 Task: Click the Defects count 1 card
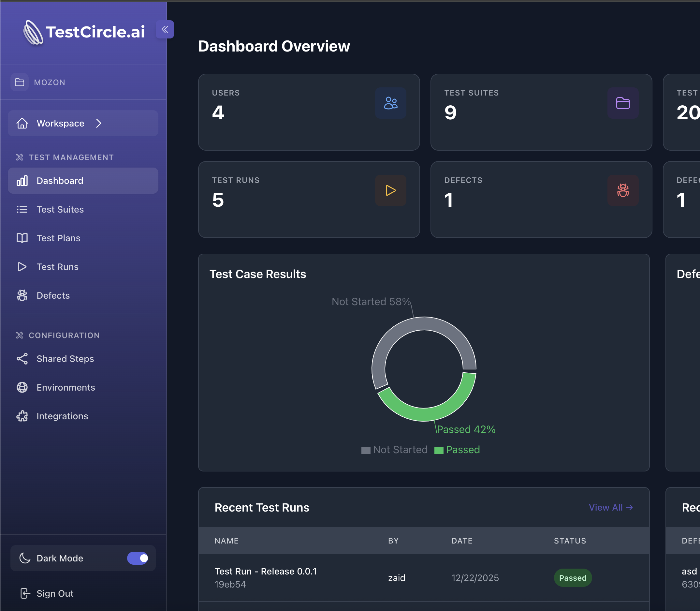pos(541,200)
